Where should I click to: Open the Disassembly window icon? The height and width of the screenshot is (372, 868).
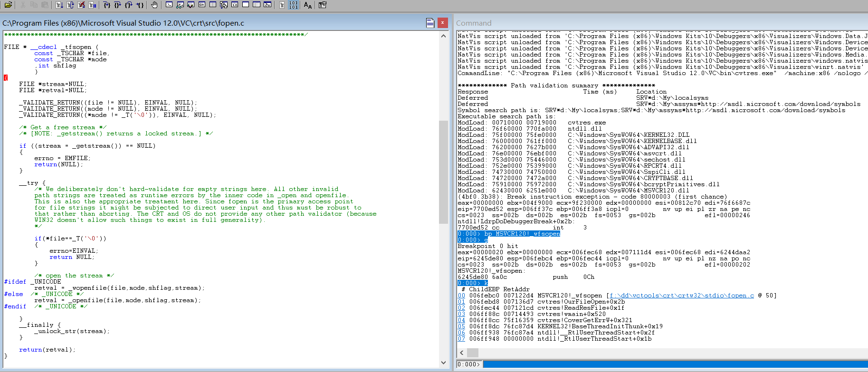(x=235, y=5)
